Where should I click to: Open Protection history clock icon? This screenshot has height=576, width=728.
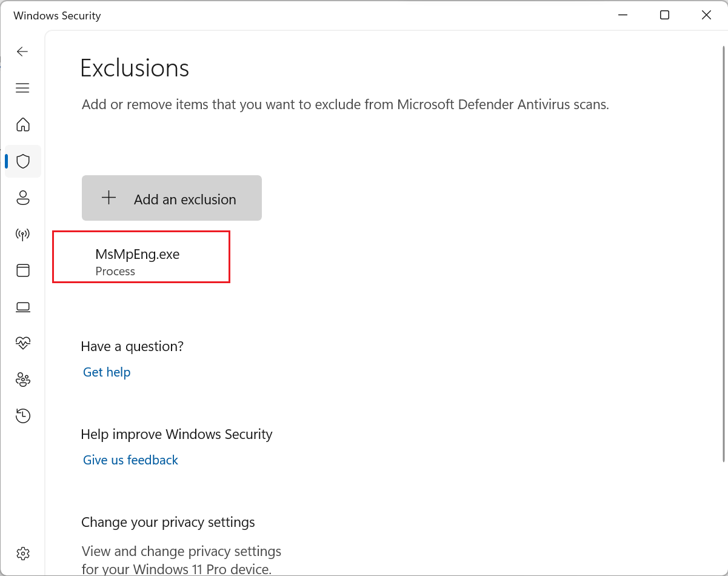coord(22,415)
